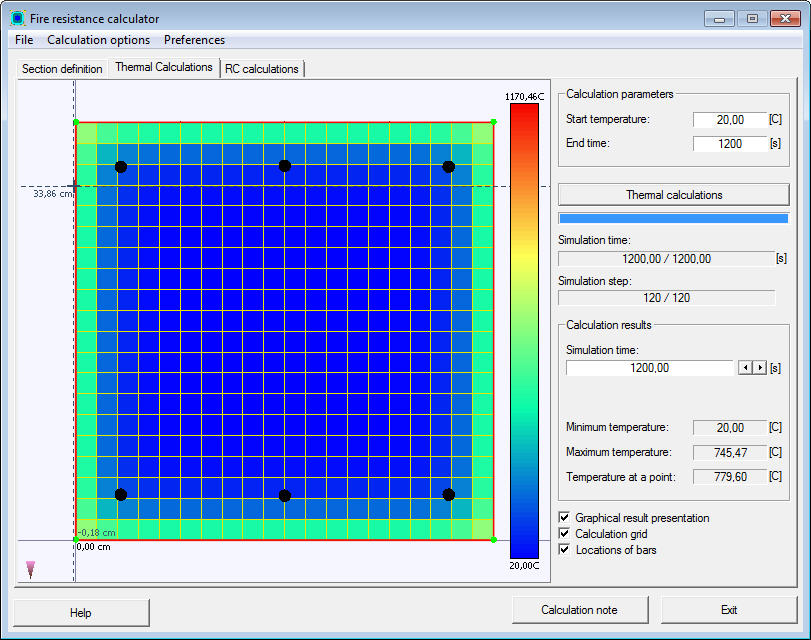Click the bottom-left reinforcement bar dot
This screenshot has height=640, width=811.
121,494
